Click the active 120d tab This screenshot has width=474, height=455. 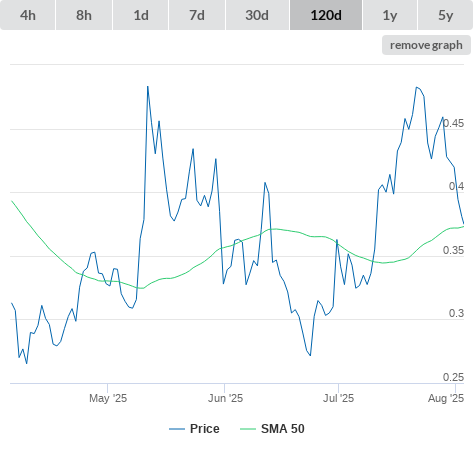pyautogui.click(x=326, y=15)
